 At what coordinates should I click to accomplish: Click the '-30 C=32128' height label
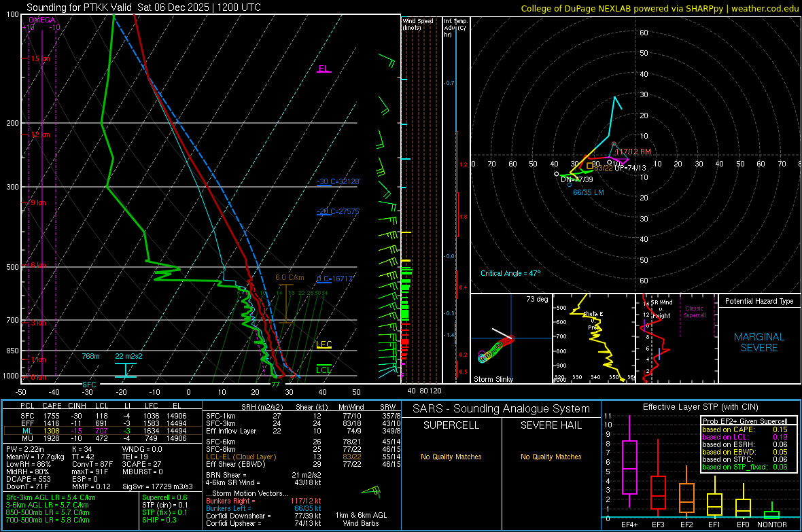coord(338,181)
